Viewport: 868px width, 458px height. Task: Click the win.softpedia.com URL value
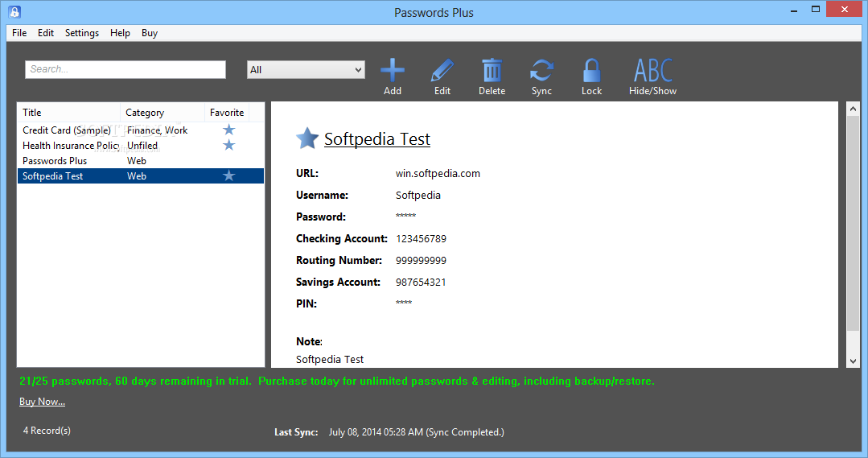(x=438, y=173)
